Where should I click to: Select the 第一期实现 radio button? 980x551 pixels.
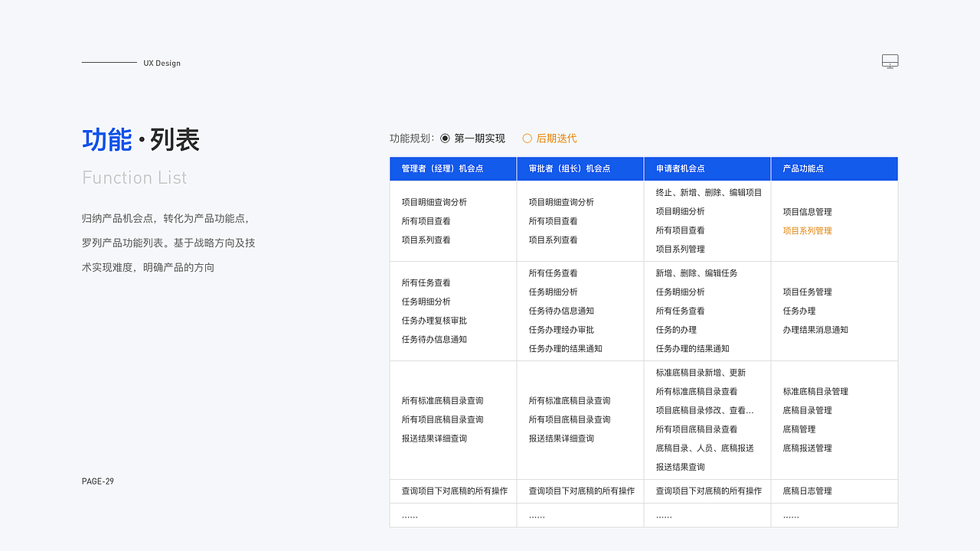445,139
